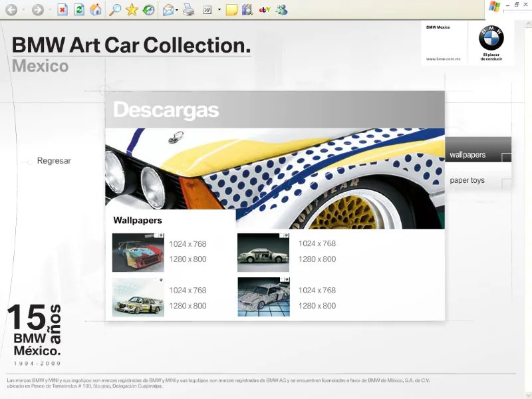
Task: Print the page with the printer icon
Action: tap(189, 10)
